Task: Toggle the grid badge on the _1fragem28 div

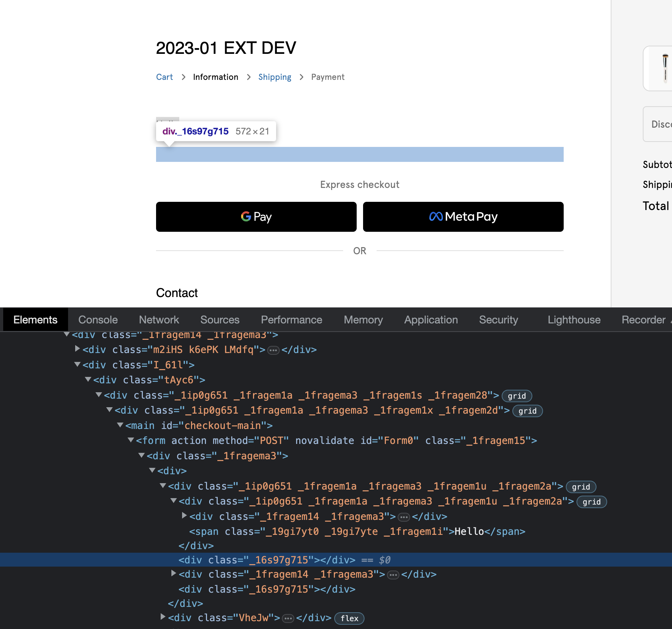Action: click(x=517, y=396)
